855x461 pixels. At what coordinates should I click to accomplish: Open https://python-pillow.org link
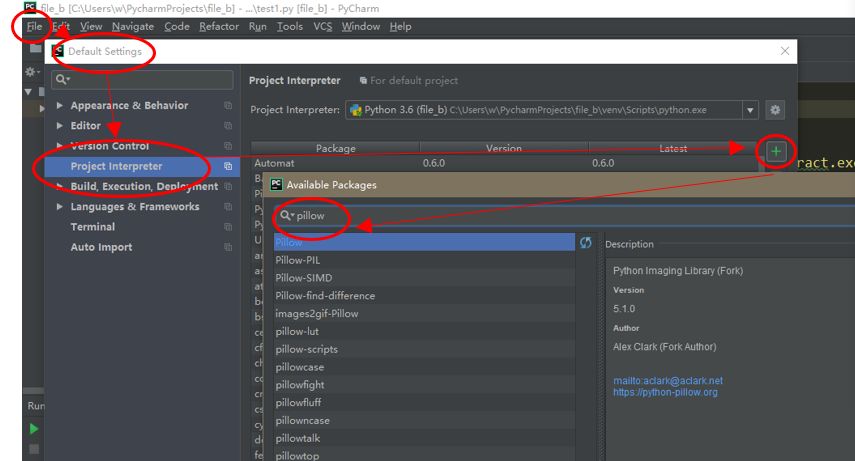665,392
